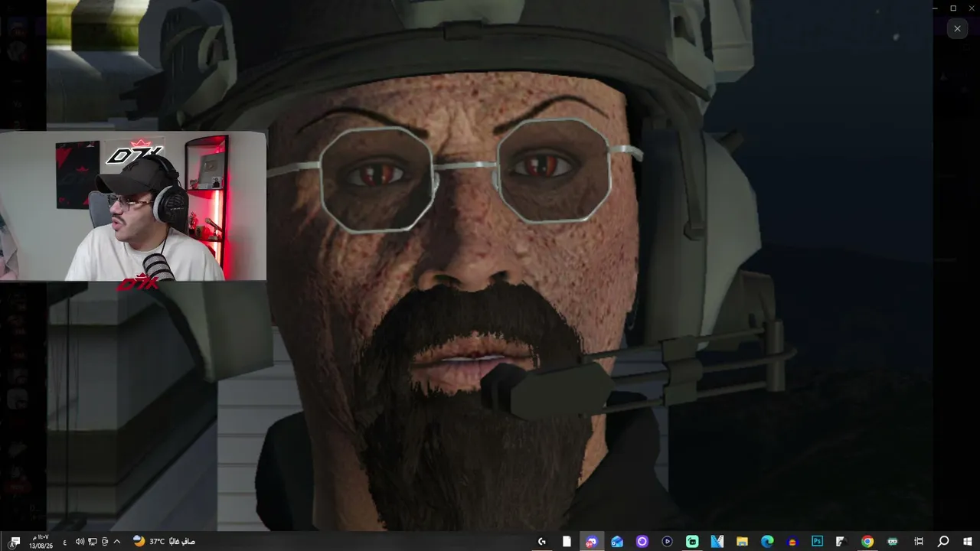Screen dimensions: 980x551
Task: Click the streamer webcam overlay
Action: coord(133,207)
